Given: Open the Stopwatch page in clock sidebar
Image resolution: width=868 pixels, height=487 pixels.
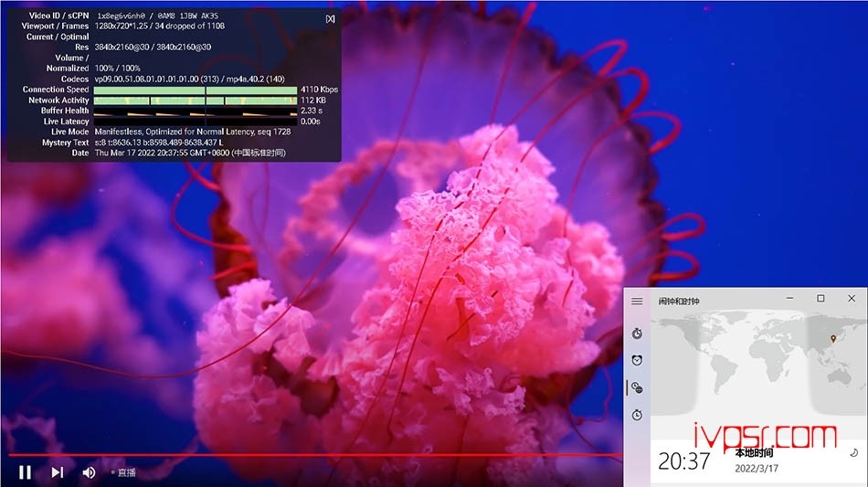Looking at the screenshot, I should point(637,415).
